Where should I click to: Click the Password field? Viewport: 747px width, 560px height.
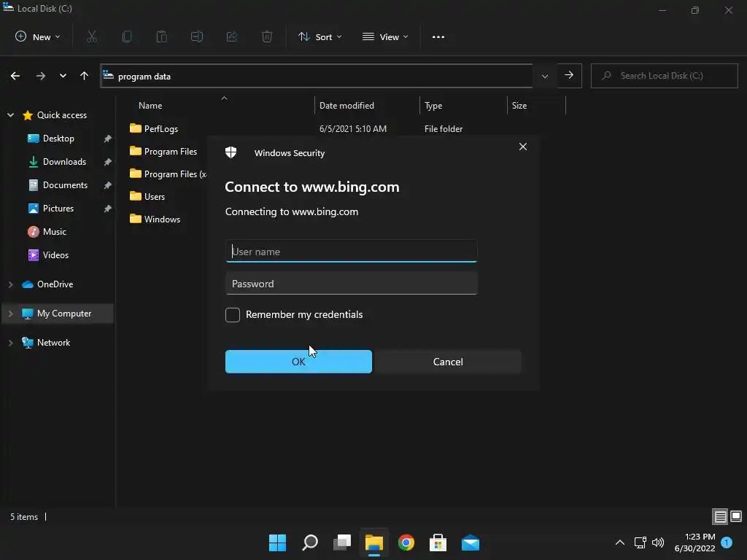(x=351, y=284)
